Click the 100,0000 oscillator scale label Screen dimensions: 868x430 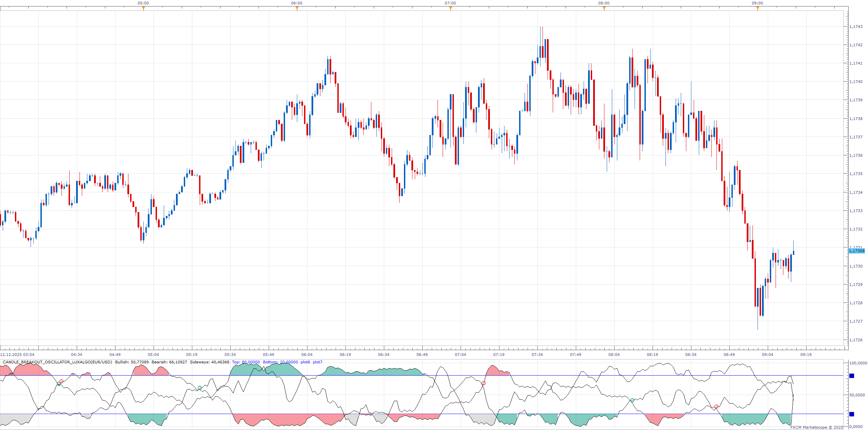click(x=858, y=363)
